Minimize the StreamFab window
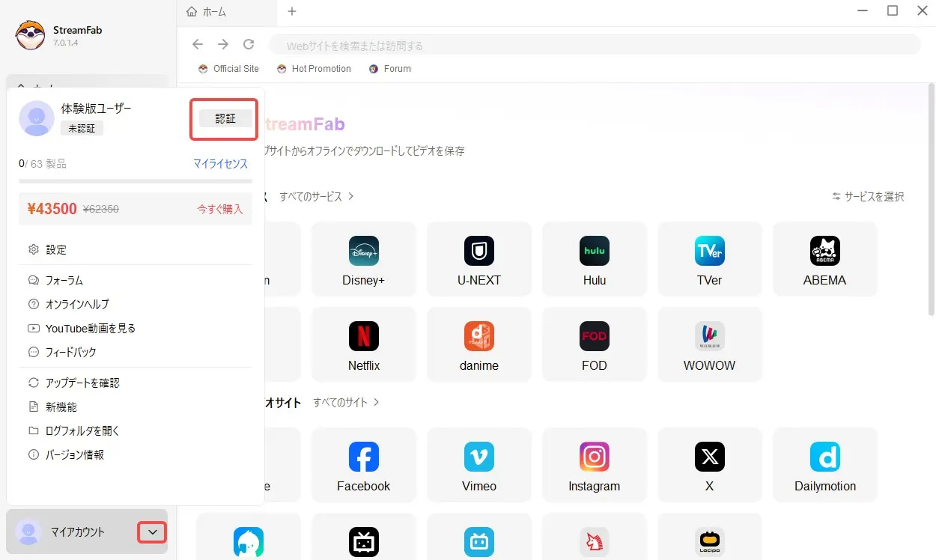 coord(863,10)
